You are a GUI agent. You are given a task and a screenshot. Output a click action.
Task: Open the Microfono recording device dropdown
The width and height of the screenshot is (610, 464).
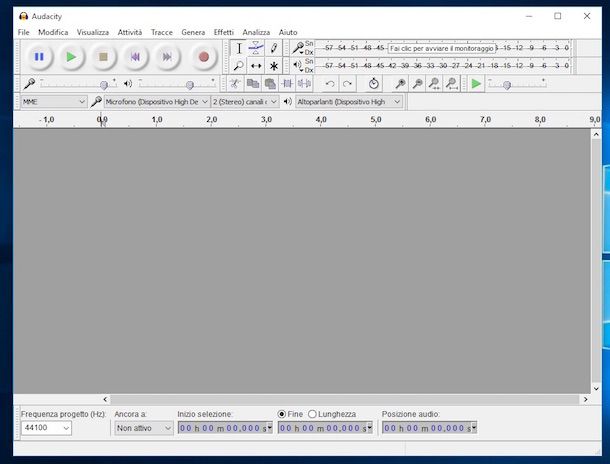(156, 102)
